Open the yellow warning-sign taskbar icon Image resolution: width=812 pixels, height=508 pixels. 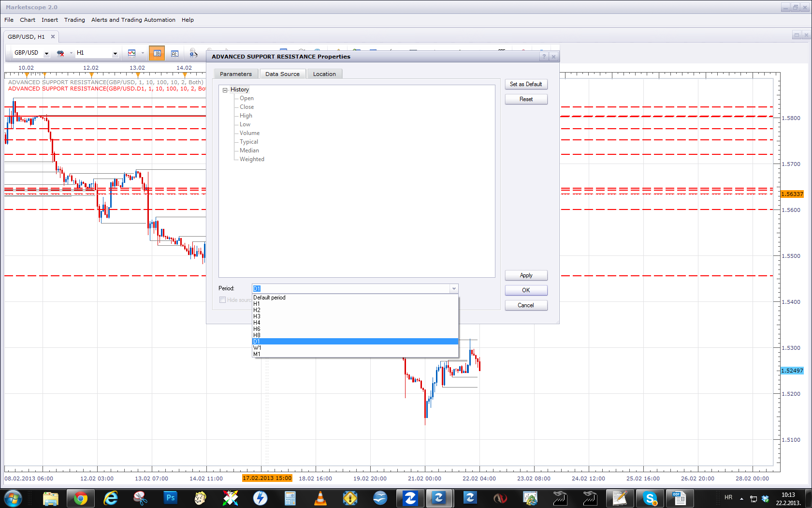(350, 498)
